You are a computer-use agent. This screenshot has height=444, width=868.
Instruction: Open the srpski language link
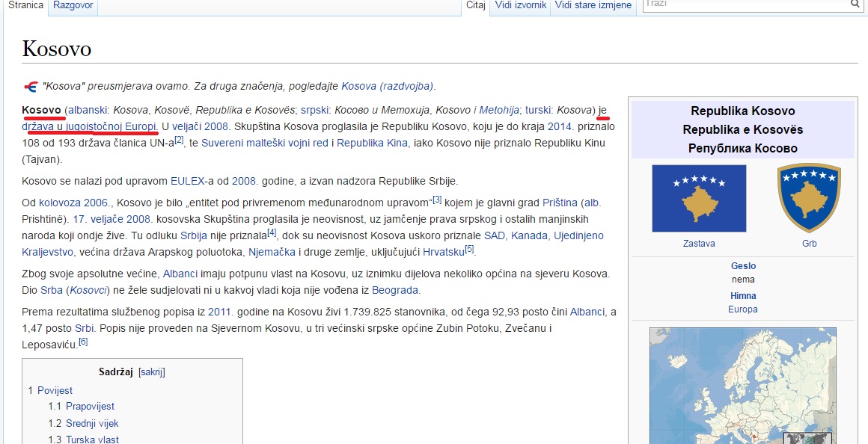point(315,110)
